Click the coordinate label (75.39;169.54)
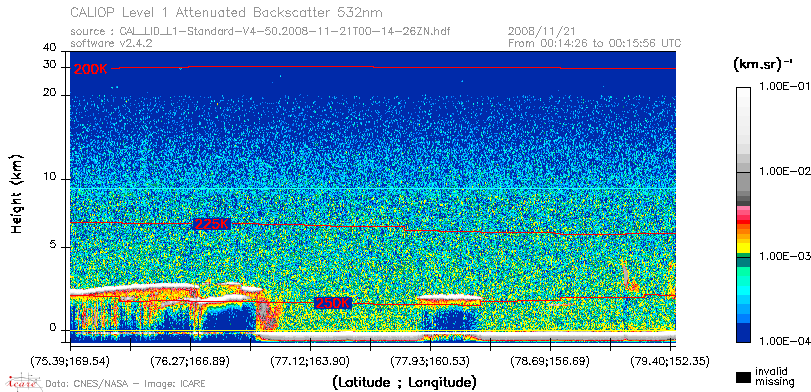Screen dimensions: 811x392 pos(70,360)
